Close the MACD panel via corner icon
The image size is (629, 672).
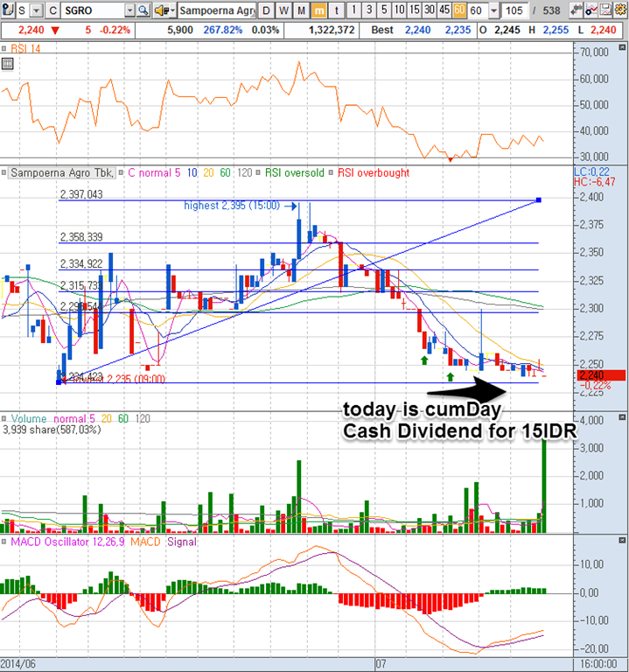point(622,541)
